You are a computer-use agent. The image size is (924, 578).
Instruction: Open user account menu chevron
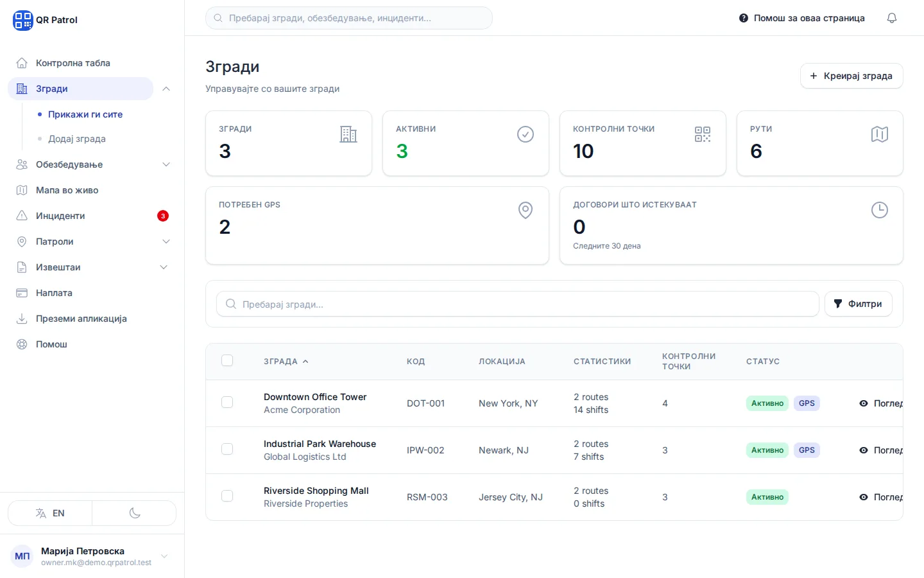164,556
